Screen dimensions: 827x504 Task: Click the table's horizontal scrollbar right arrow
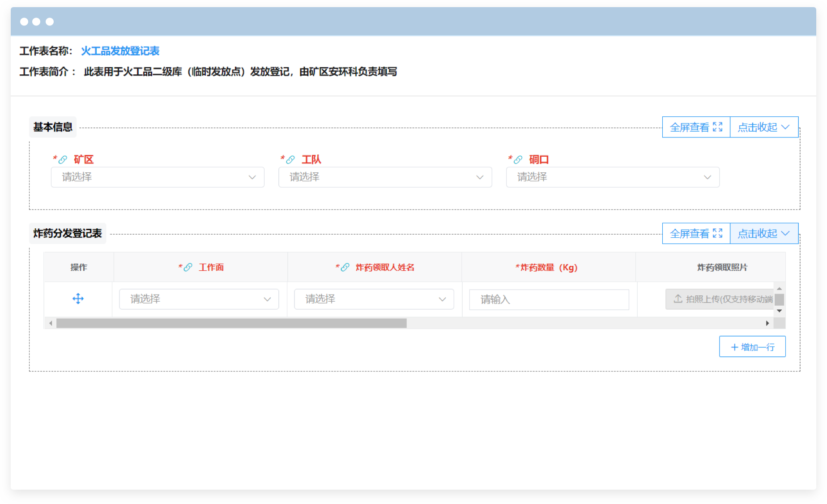tap(767, 323)
